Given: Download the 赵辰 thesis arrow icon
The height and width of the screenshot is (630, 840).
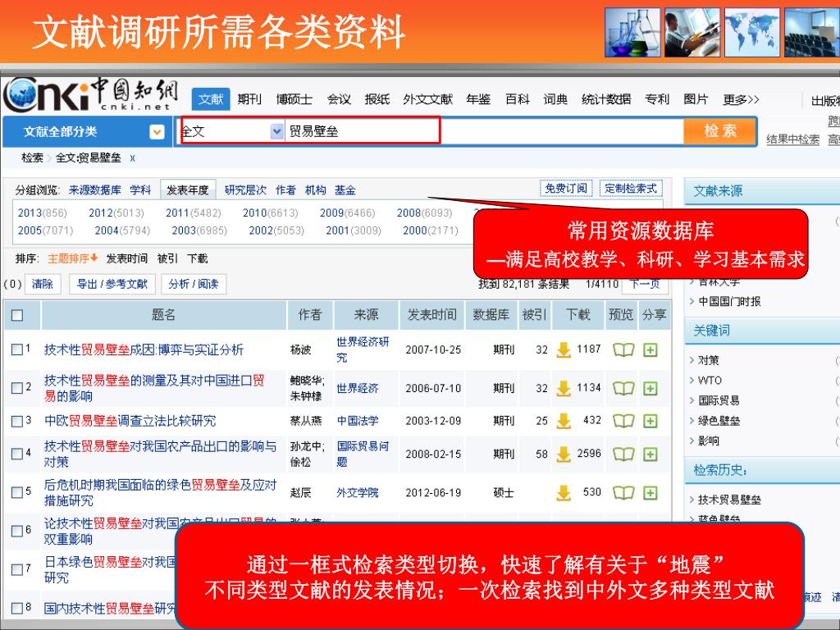Looking at the screenshot, I should coord(564,493).
